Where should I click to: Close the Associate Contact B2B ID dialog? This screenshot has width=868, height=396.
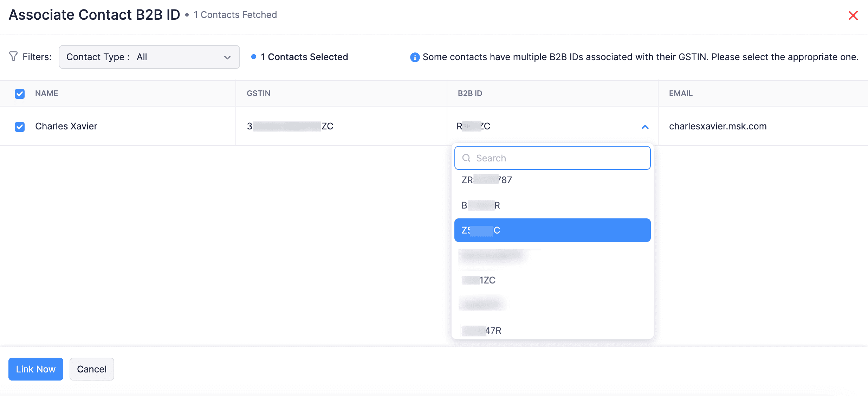tap(853, 15)
